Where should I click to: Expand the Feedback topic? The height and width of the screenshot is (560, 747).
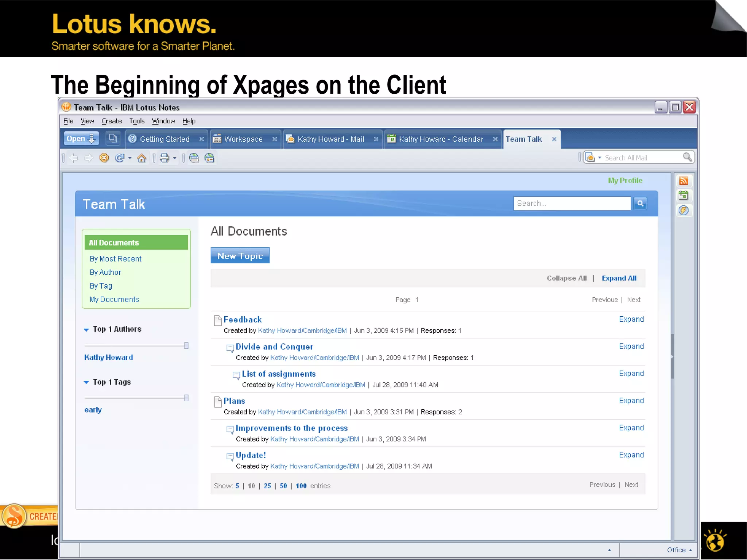tap(631, 320)
